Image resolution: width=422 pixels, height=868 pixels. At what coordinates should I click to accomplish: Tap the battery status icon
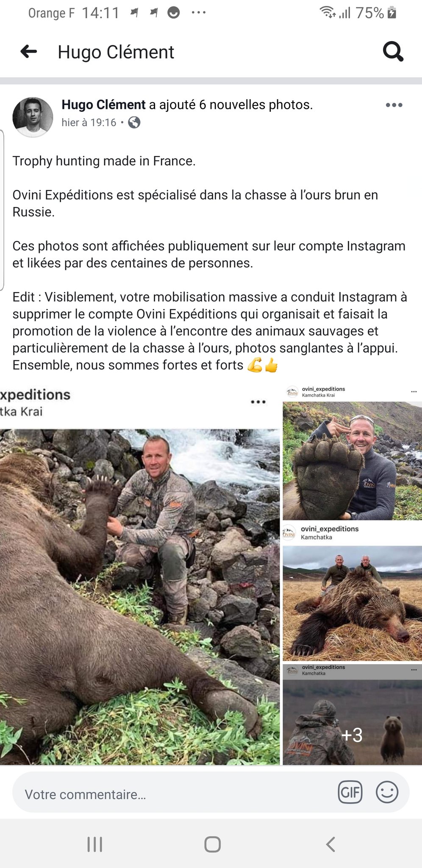(392, 13)
